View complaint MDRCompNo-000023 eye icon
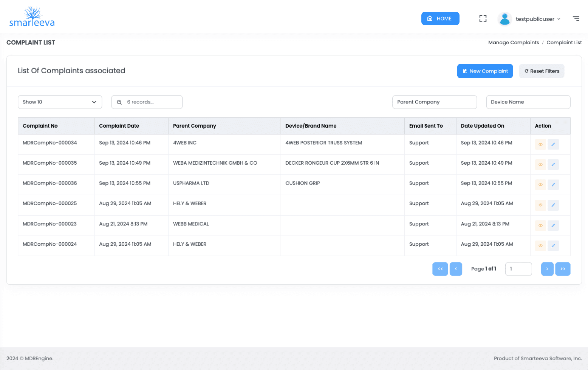The image size is (588, 370). pos(540,225)
